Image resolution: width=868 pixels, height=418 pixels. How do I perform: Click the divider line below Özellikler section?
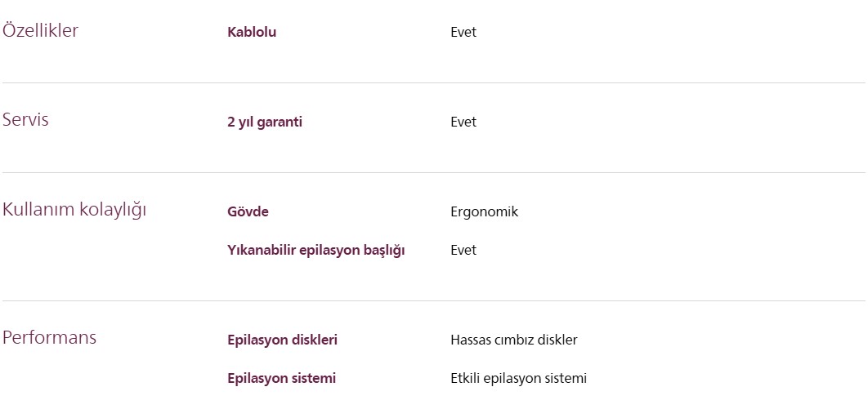point(433,82)
